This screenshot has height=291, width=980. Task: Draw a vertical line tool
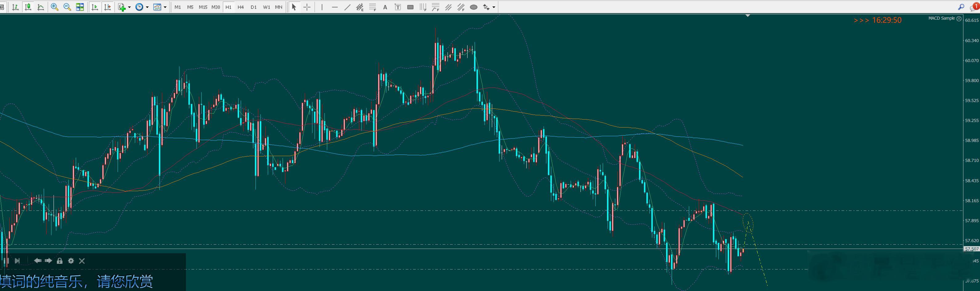coord(322,7)
